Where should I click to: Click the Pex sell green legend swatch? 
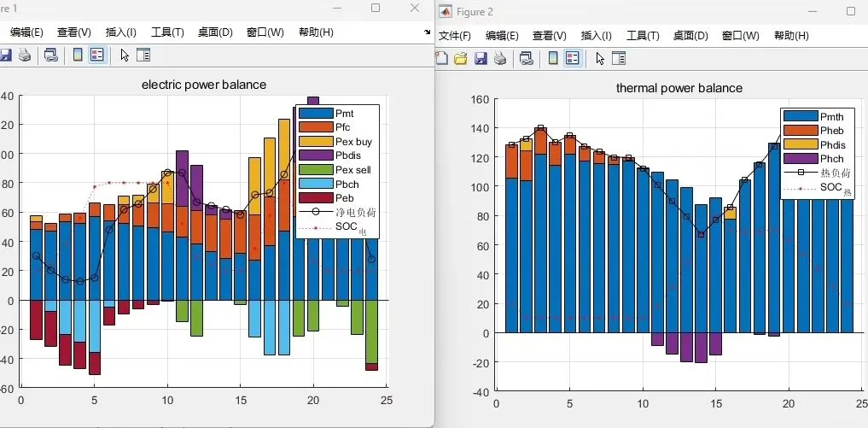click(316, 170)
